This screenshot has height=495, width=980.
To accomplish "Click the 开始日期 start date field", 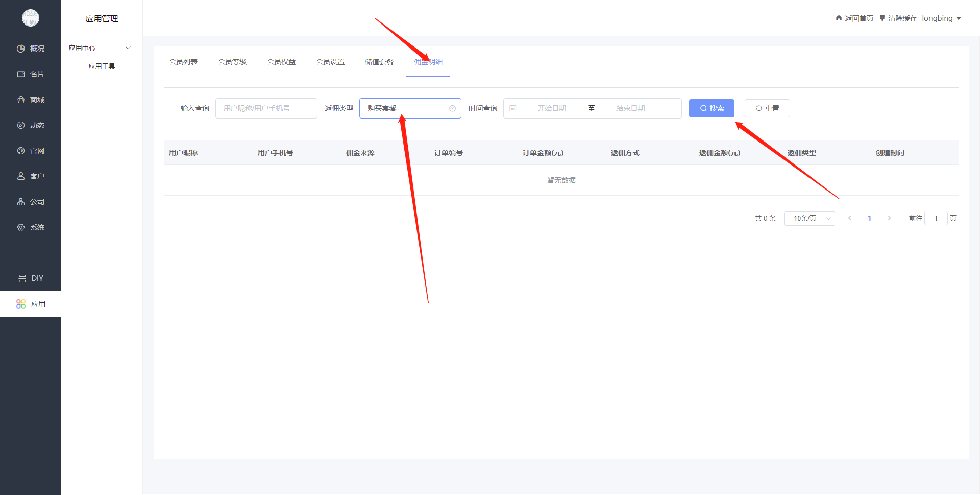I will 552,108.
